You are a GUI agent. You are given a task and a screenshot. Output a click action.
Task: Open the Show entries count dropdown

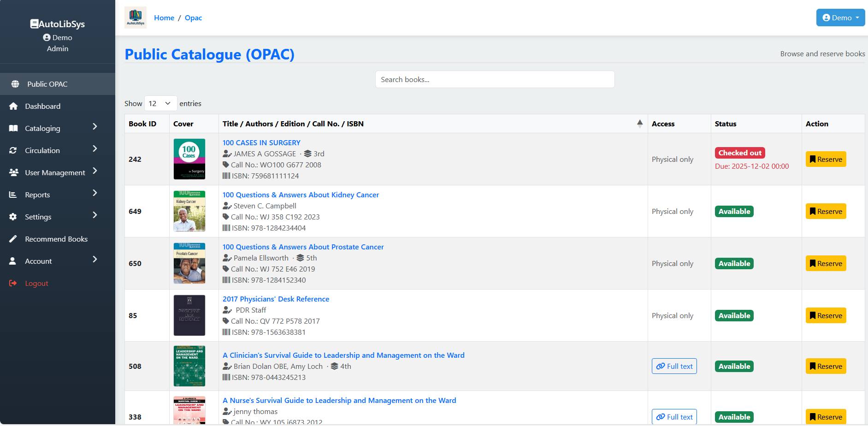point(160,103)
